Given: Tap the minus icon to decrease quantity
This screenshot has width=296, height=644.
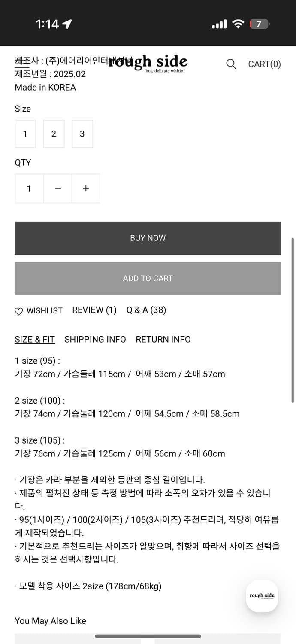Looking at the screenshot, I should point(57,188).
